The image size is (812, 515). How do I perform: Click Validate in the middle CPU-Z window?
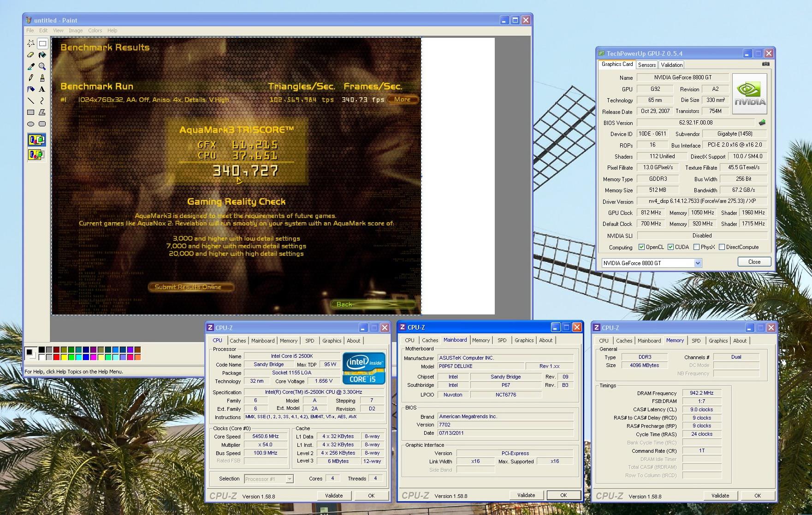[526, 495]
